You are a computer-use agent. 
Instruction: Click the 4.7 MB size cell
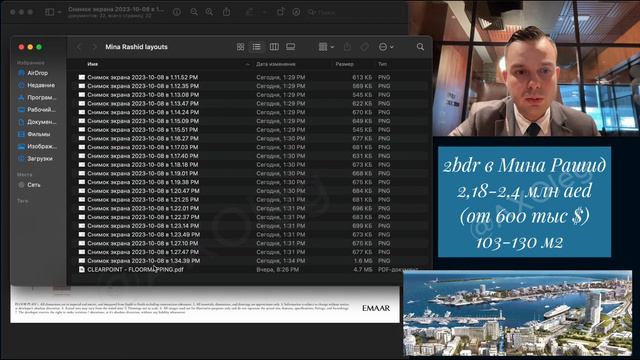coord(364,269)
